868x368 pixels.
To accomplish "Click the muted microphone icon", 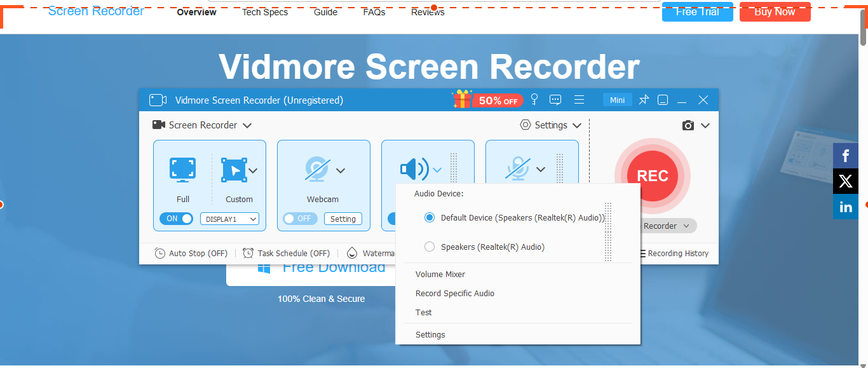I will 519,169.
